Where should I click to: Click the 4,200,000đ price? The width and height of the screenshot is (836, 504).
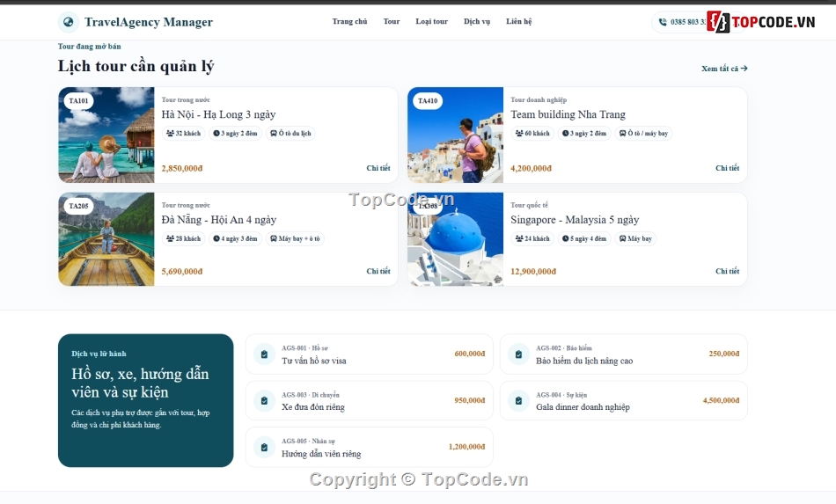coord(531,168)
